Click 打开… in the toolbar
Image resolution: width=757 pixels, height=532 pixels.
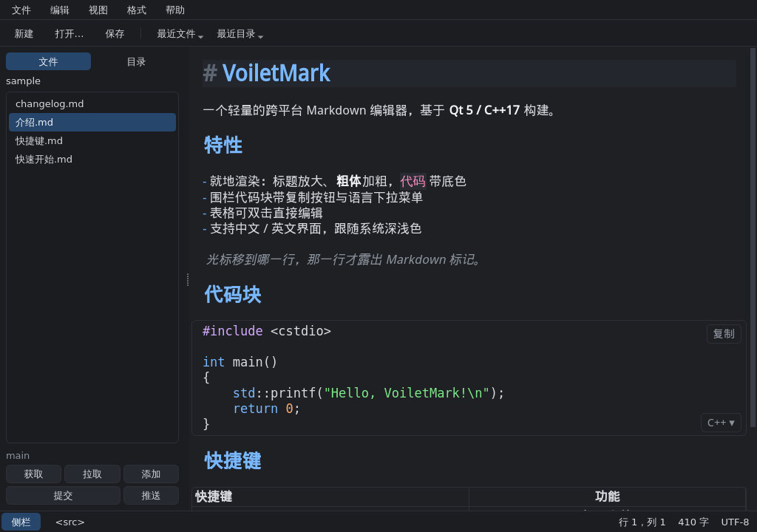point(69,34)
